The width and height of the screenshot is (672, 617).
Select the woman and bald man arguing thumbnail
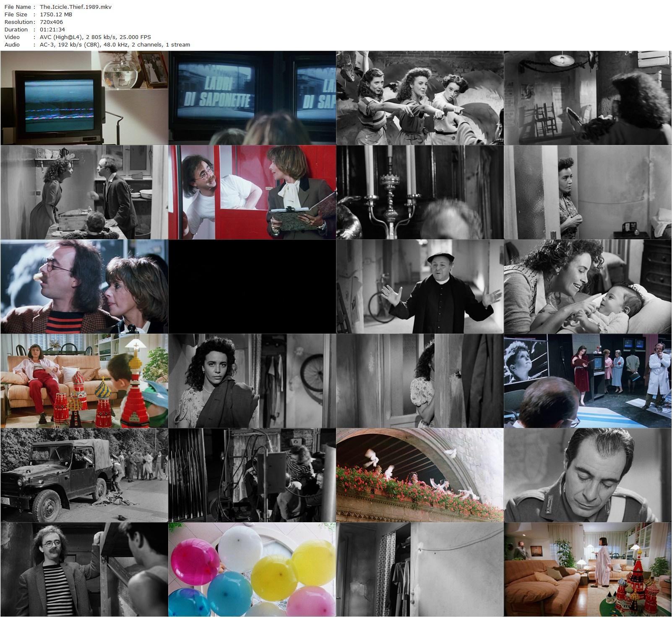[x=84, y=192]
